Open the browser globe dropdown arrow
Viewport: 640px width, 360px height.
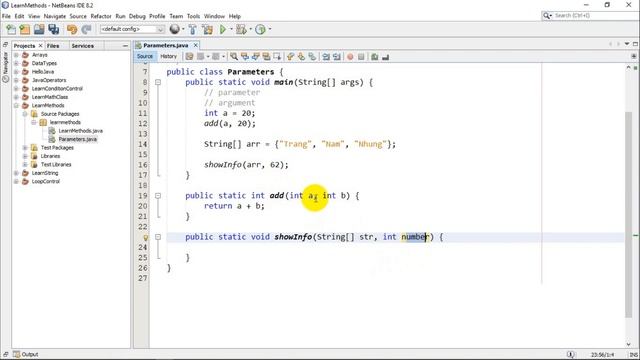(183, 29)
